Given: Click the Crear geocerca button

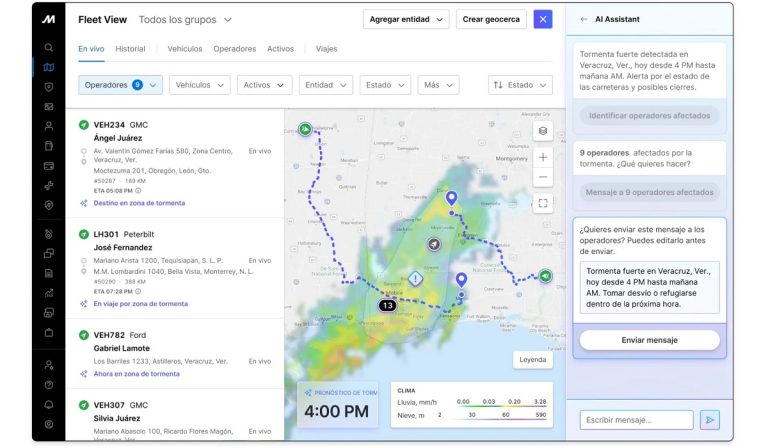Looking at the screenshot, I should click(491, 19).
